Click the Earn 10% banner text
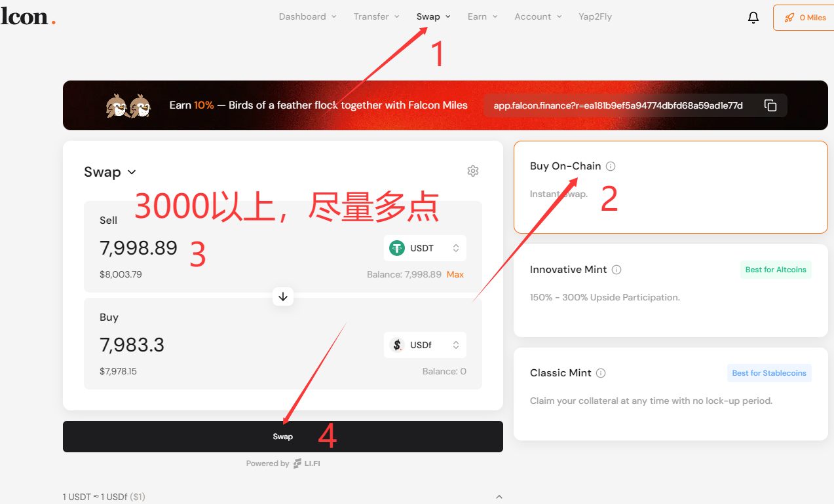This screenshot has width=834, height=504. coord(318,105)
